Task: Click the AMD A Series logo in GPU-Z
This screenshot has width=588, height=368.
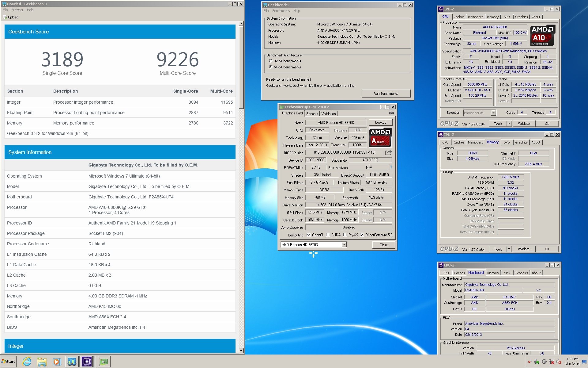Action: (x=380, y=138)
